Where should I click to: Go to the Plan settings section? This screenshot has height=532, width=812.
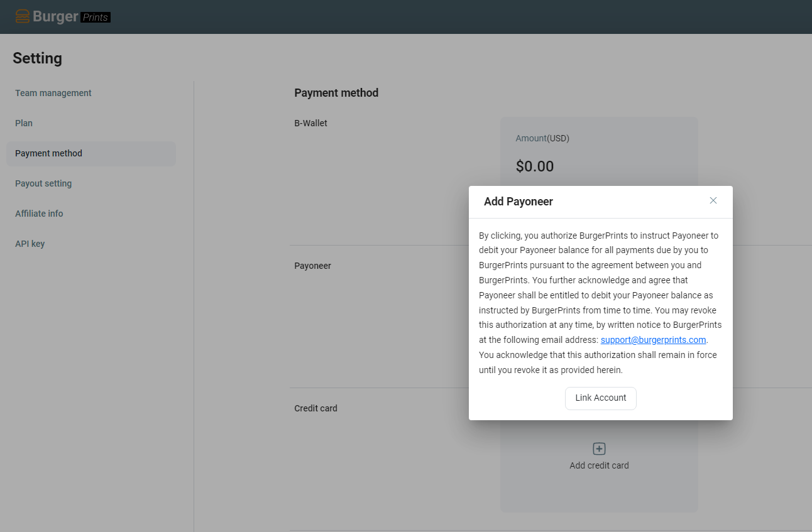tap(24, 123)
